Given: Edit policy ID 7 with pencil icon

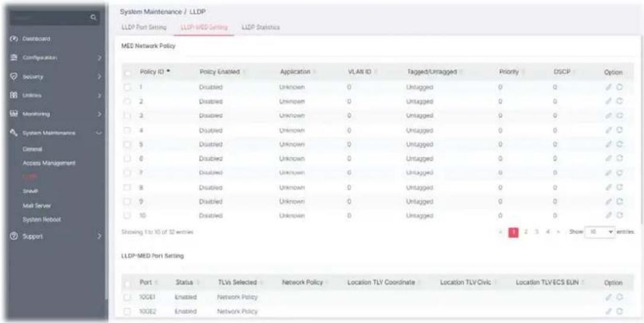Looking at the screenshot, I should [x=610, y=173].
